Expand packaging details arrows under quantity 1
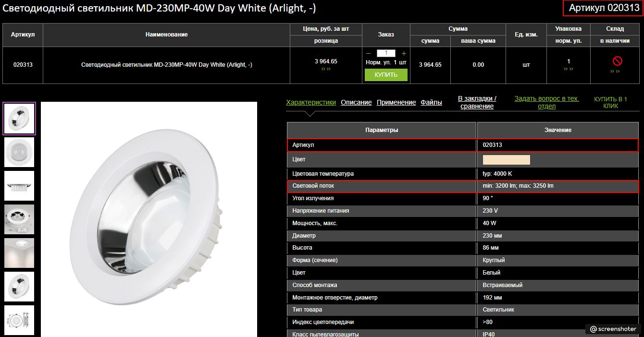The image size is (644, 337). click(x=569, y=69)
